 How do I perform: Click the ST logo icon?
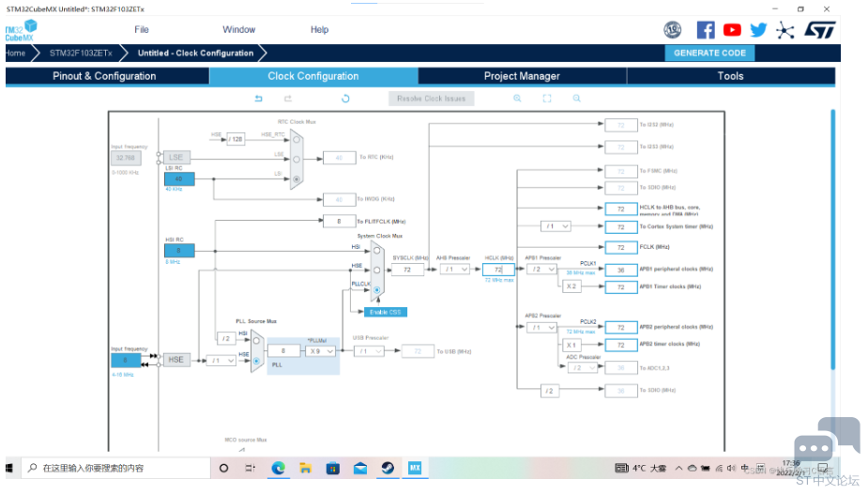click(x=820, y=30)
